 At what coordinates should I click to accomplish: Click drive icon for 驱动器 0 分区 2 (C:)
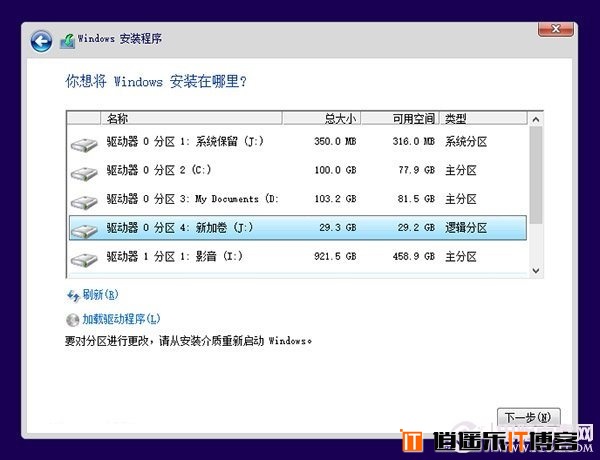point(84,174)
